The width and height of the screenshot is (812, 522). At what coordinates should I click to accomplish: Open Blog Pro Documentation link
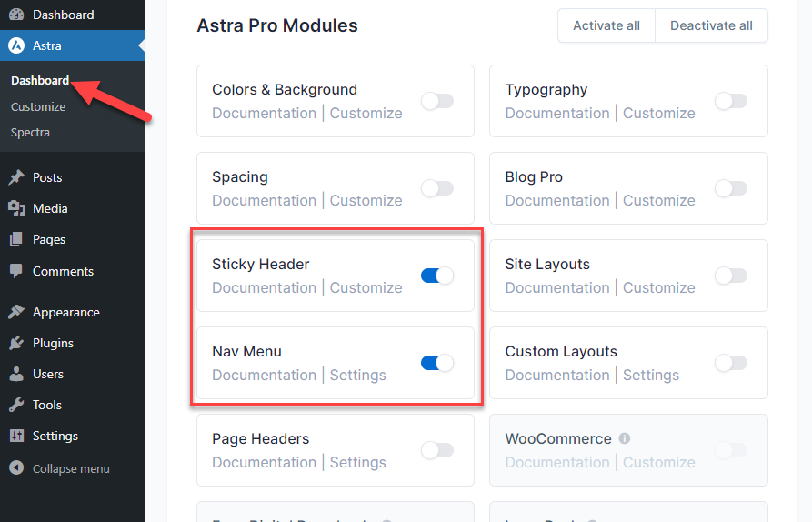pyautogui.click(x=557, y=200)
